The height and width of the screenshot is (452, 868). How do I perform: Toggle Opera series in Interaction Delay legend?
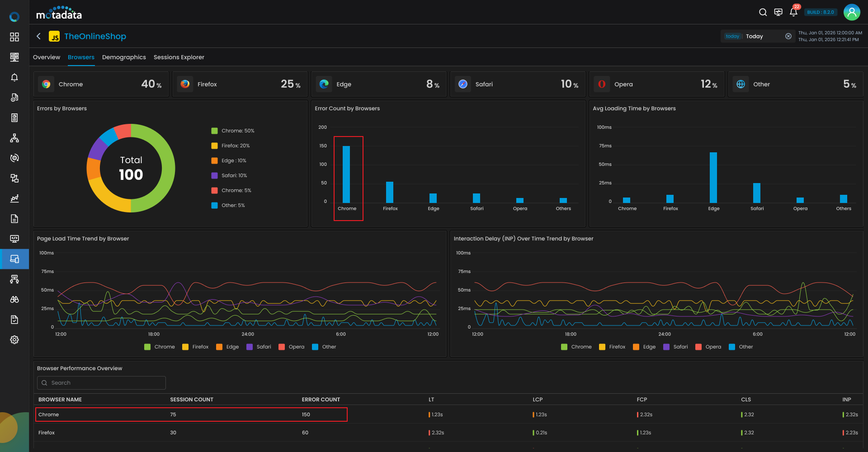708,347
